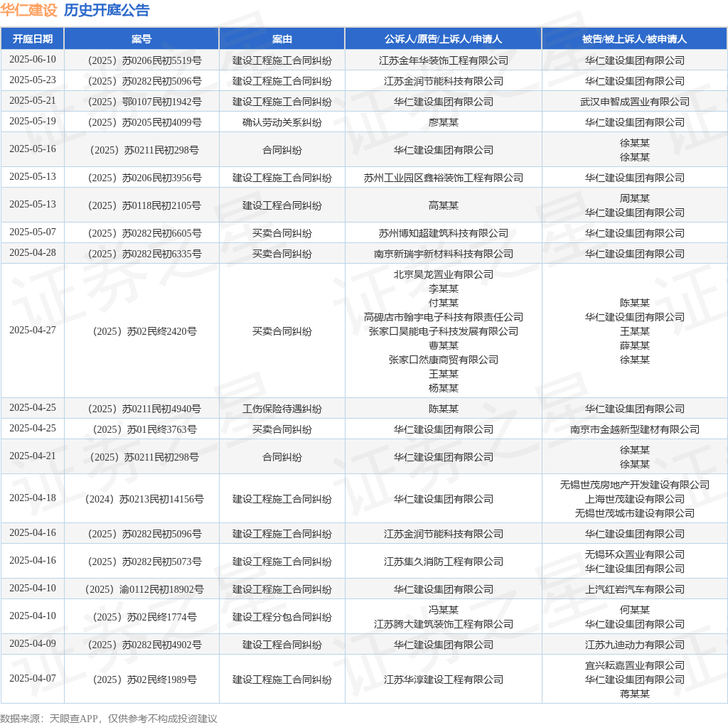Click defendant 无锡环众置业有限公司
This screenshot has height=725, width=728.
[x=634, y=554]
